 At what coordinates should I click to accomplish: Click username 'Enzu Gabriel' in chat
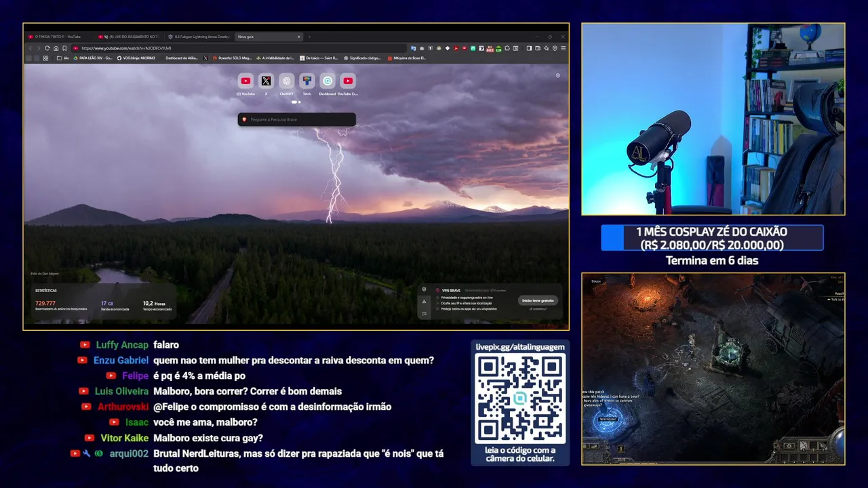point(121,361)
